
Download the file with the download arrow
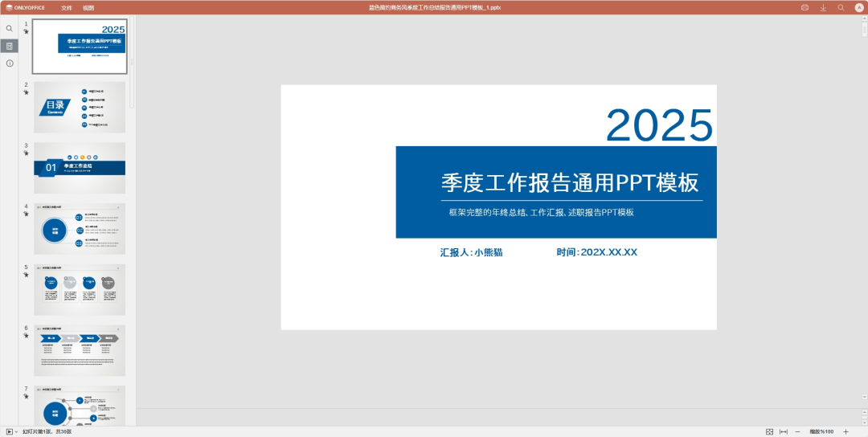[x=823, y=8]
